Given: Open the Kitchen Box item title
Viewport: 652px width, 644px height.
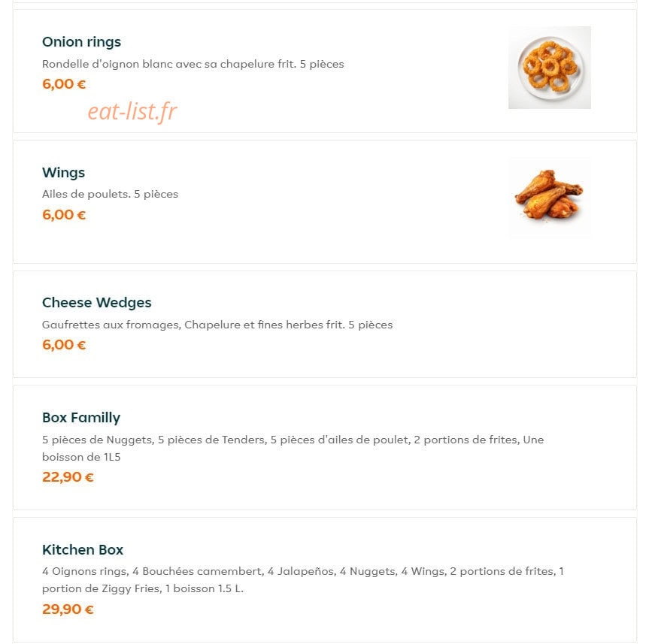Looking at the screenshot, I should click(83, 549).
